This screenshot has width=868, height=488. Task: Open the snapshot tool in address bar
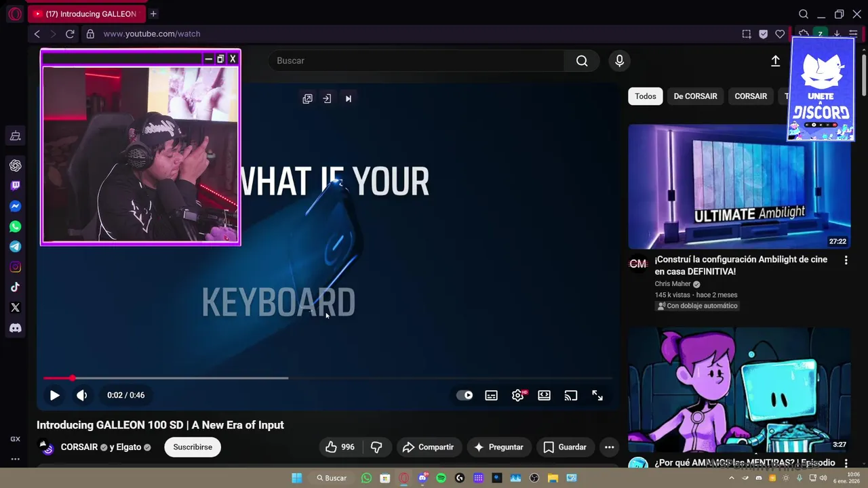click(747, 34)
